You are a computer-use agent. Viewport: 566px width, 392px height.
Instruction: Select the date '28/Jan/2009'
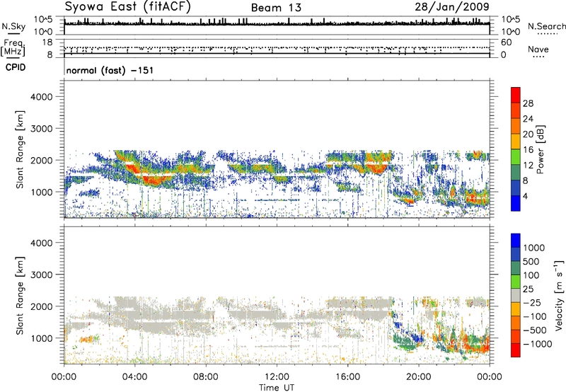452,7
